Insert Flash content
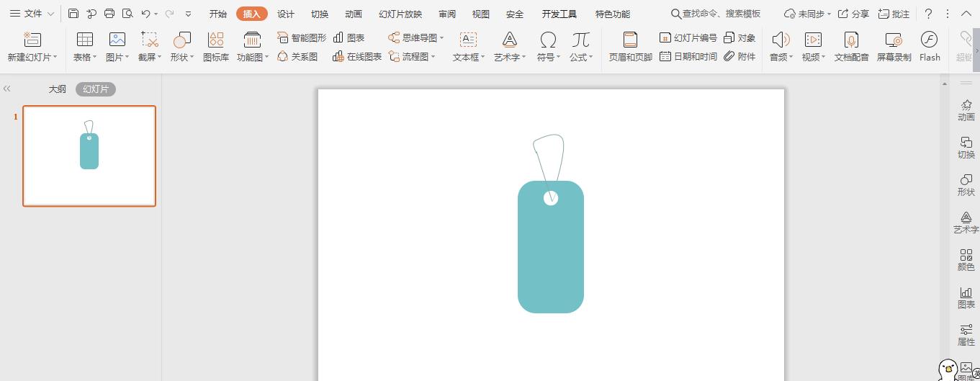Image resolution: width=980 pixels, height=381 pixels. (x=929, y=46)
